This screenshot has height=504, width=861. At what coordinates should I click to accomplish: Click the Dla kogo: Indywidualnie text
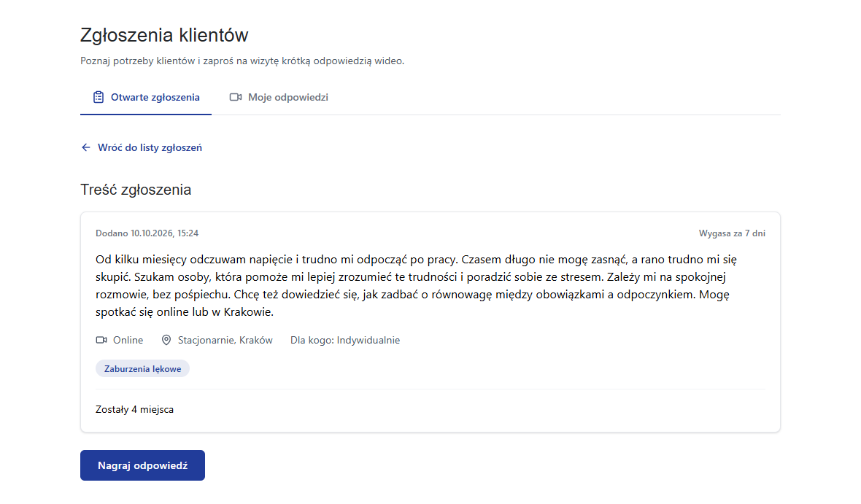click(x=345, y=341)
